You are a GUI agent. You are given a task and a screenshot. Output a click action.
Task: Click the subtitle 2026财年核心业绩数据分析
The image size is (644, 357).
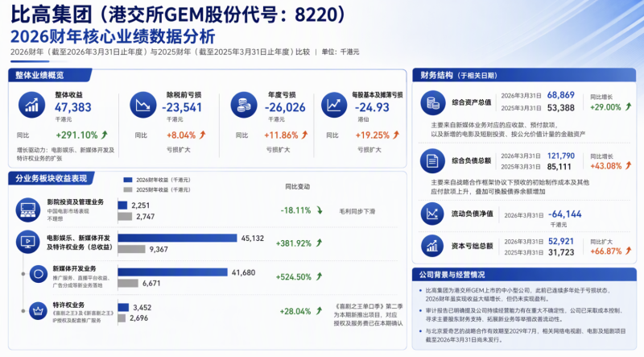(113, 36)
